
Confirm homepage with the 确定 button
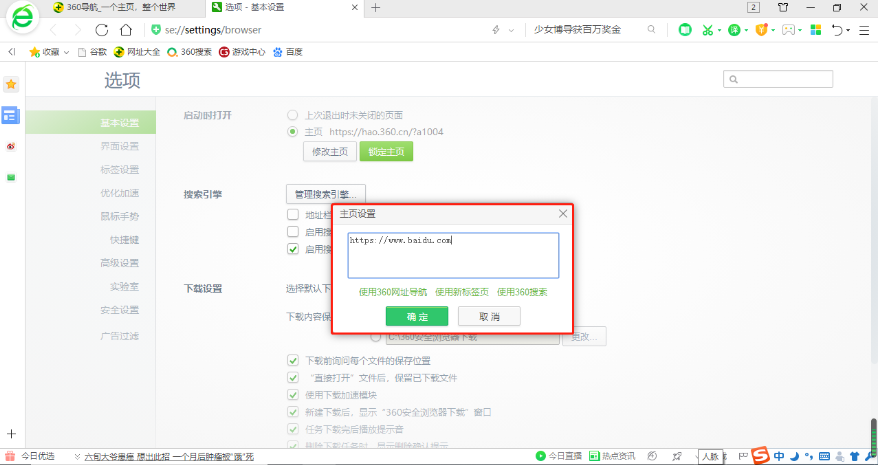tap(417, 316)
